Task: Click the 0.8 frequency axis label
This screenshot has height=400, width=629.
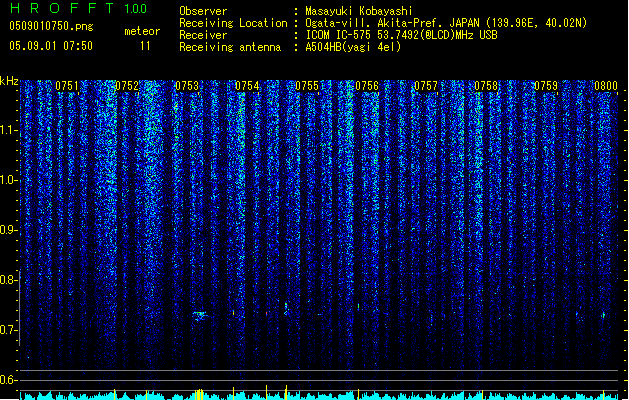Action: click(8, 280)
